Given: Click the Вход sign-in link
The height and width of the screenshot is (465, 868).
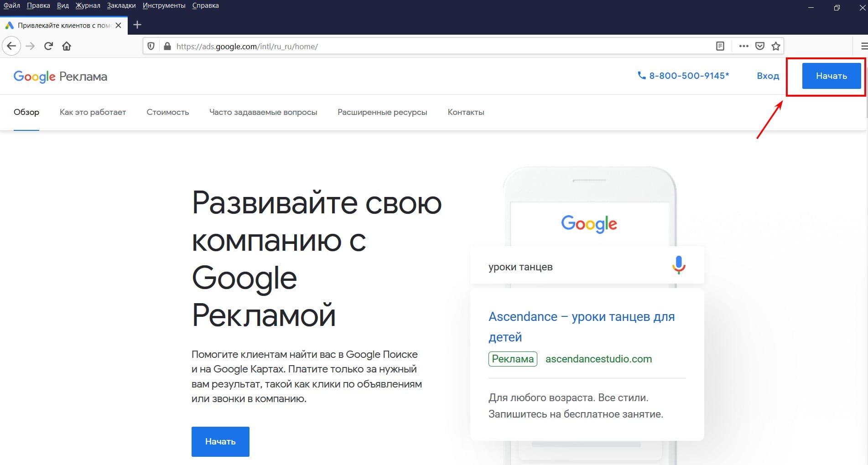Looking at the screenshot, I should pyautogui.click(x=768, y=76).
